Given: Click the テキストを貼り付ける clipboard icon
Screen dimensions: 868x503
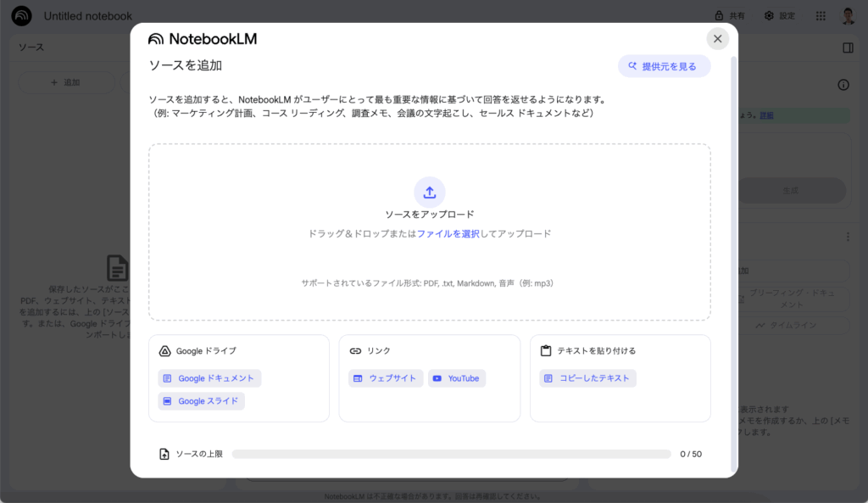Looking at the screenshot, I should pyautogui.click(x=546, y=350).
